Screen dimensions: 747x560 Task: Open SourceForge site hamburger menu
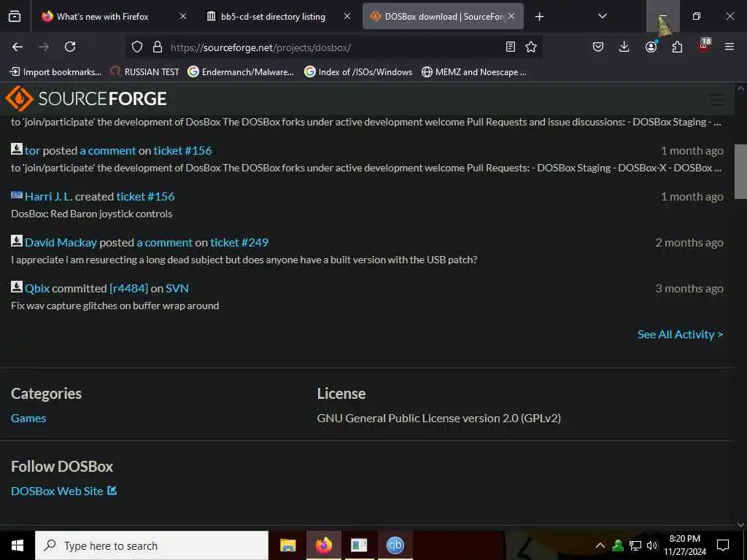coord(716,100)
